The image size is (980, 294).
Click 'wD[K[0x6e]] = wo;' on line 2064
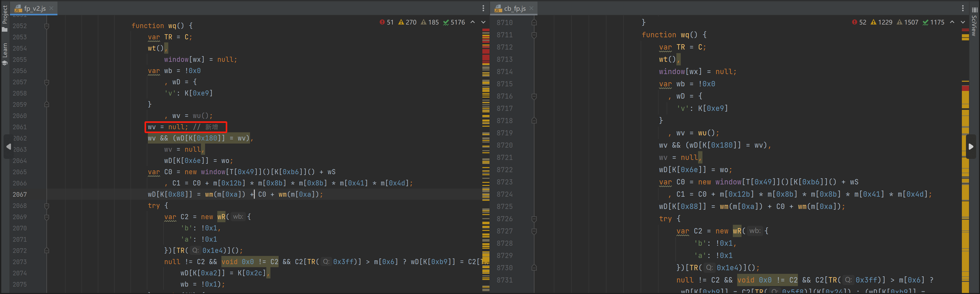click(x=199, y=161)
